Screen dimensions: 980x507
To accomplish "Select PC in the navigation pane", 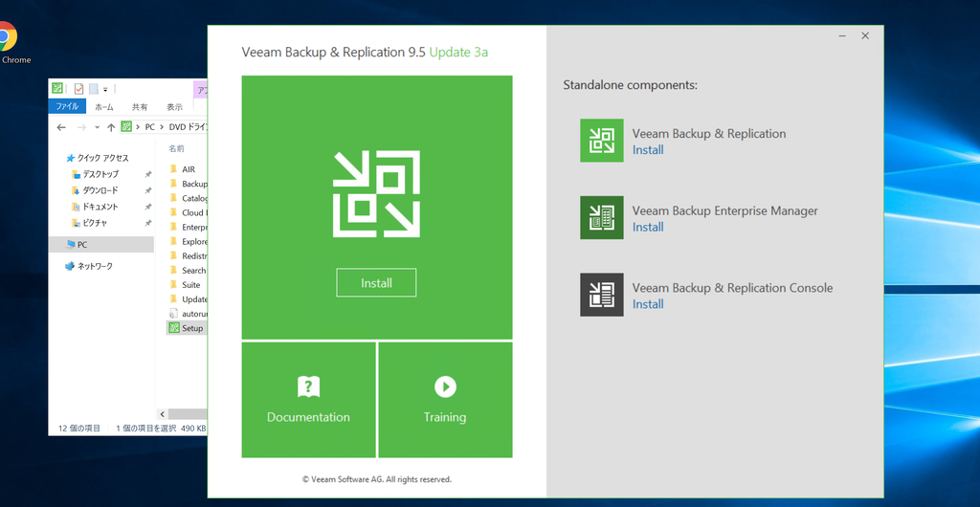I will [101, 245].
